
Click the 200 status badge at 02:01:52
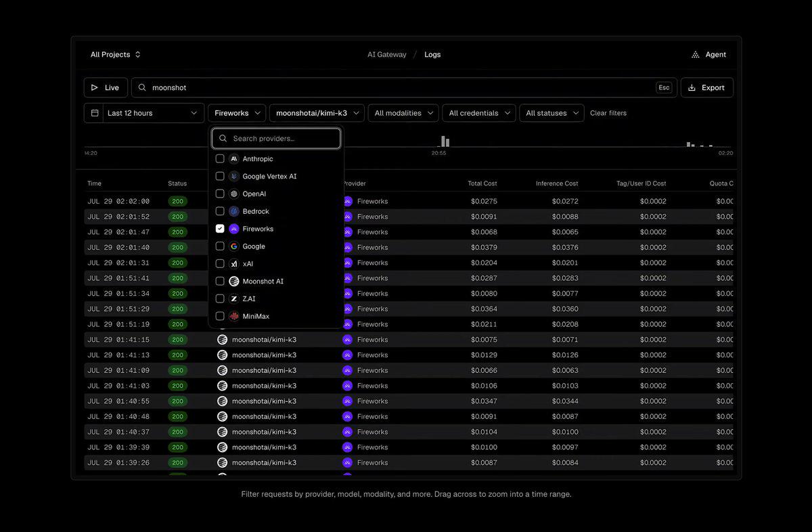tap(177, 217)
